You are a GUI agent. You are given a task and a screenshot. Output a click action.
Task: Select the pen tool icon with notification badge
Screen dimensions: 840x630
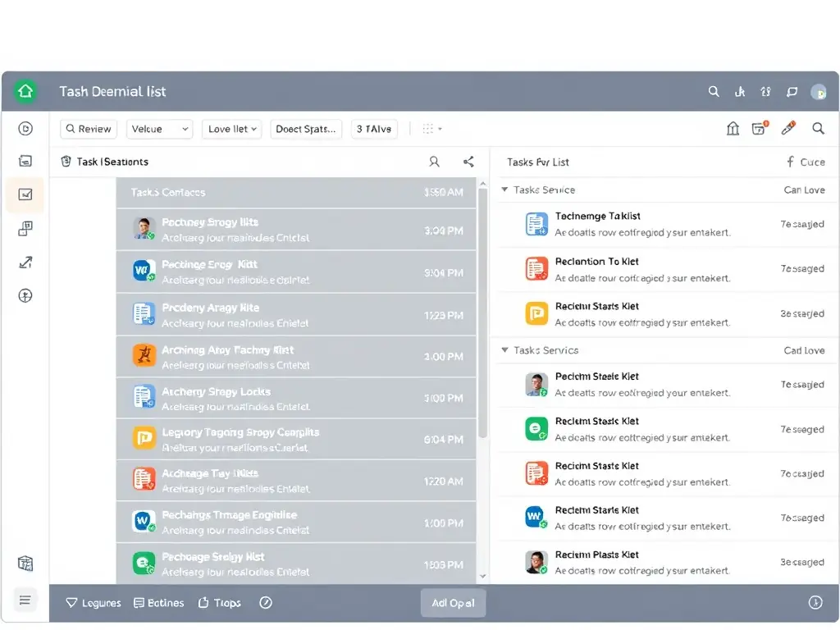pos(788,129)
